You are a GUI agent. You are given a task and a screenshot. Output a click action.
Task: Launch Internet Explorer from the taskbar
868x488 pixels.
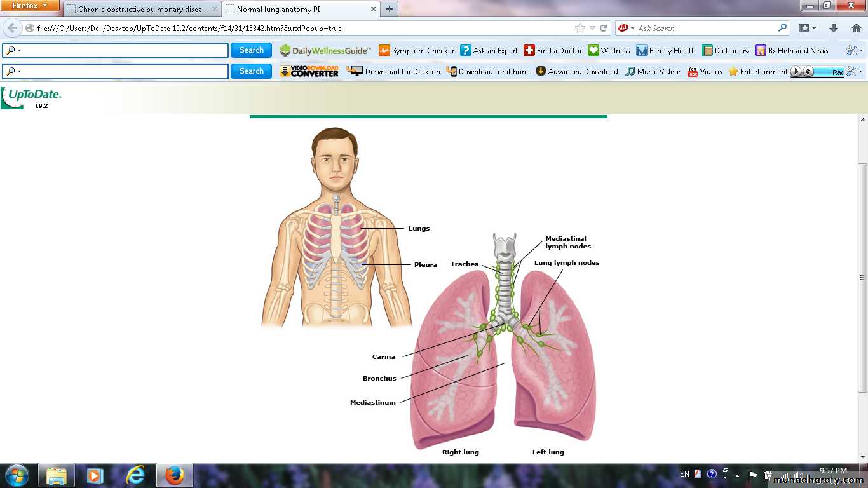tap(135, 475)
